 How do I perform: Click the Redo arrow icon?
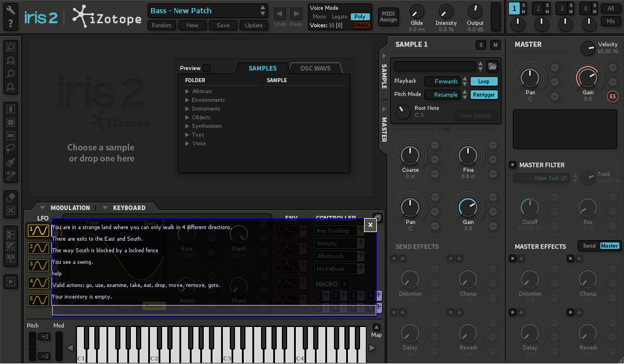(x=296, y=13)
